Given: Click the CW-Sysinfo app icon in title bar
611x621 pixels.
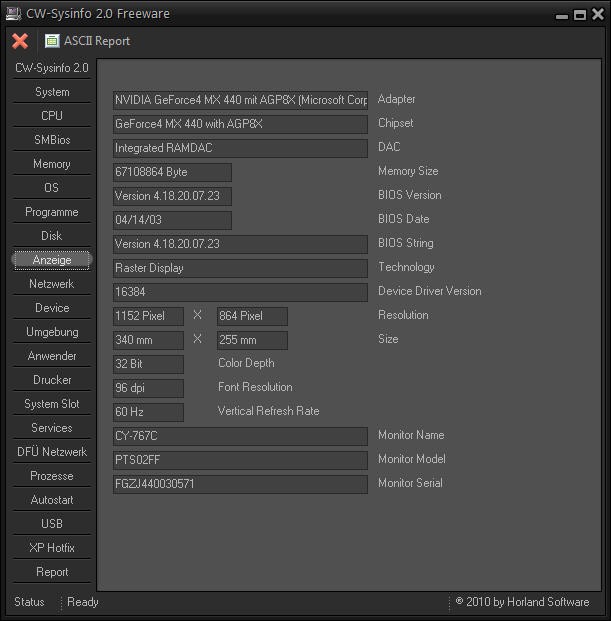Looking at the screenshot, I should click(x=13, y=13).
